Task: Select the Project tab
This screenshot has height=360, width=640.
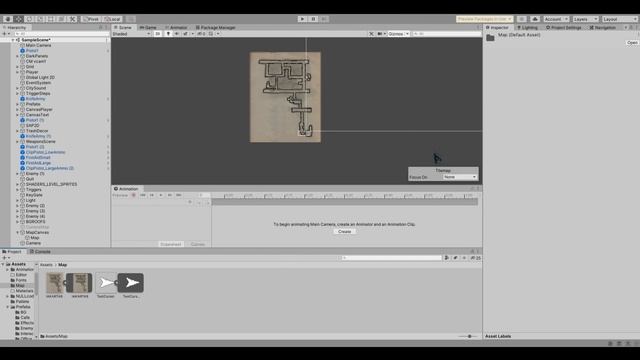Action: 12,251
